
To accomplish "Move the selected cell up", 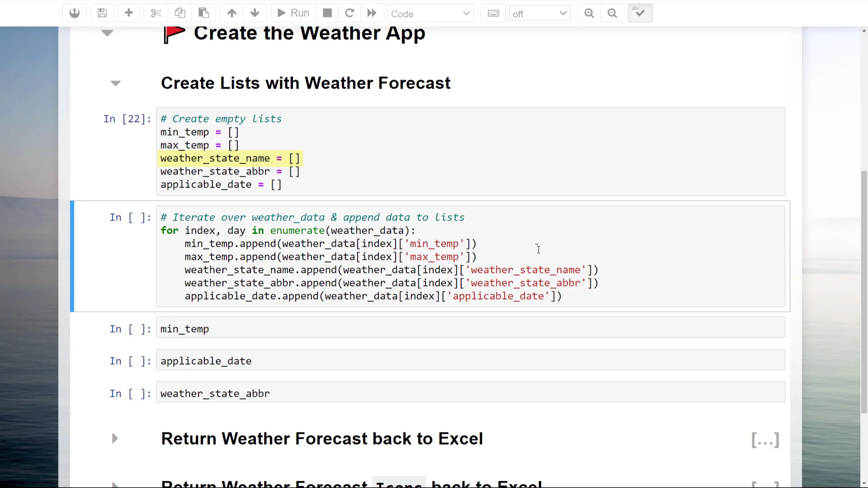I will point(231,13).
